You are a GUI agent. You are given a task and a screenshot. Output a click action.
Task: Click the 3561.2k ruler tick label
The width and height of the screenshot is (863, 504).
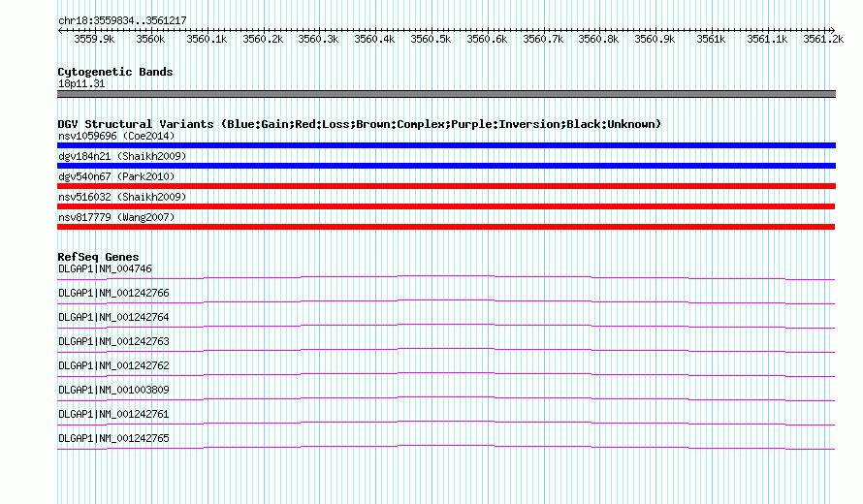[823, 39]
